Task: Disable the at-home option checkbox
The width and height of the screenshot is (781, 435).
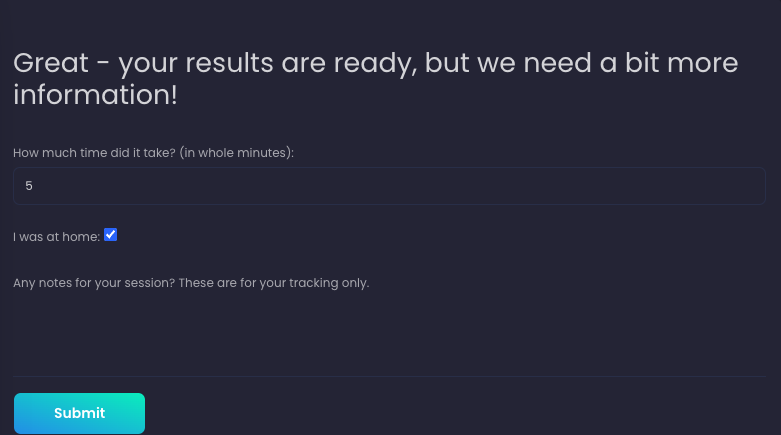Action: [110, 235]
